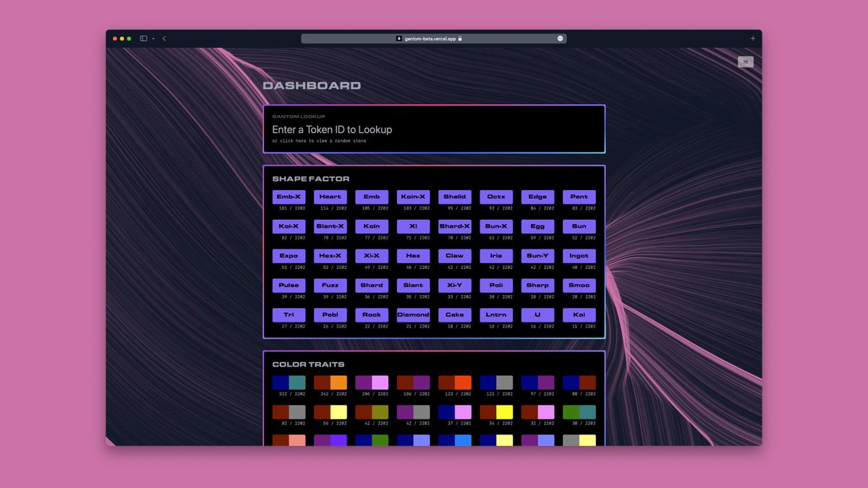Click the lock icon in address bar
The width and height of the screenshot is (868, 488).
460,38
